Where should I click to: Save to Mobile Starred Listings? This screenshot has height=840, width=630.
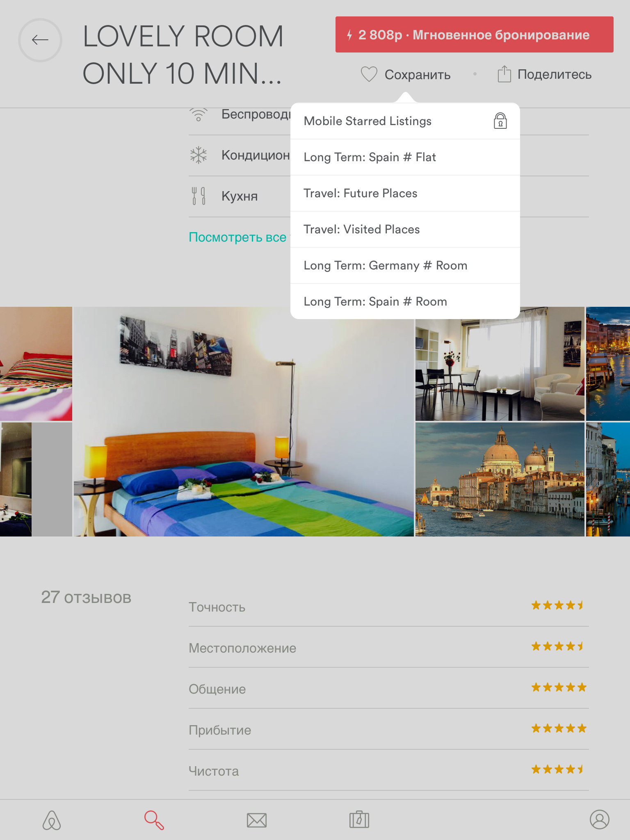coord(405,121)
